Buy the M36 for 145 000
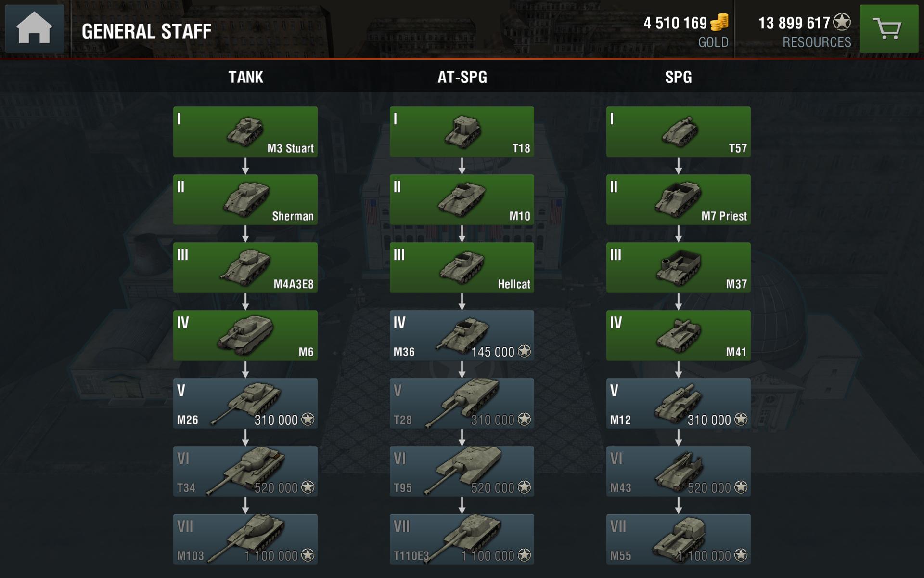This screenshot has height=578, width=924. pos(462,336)
